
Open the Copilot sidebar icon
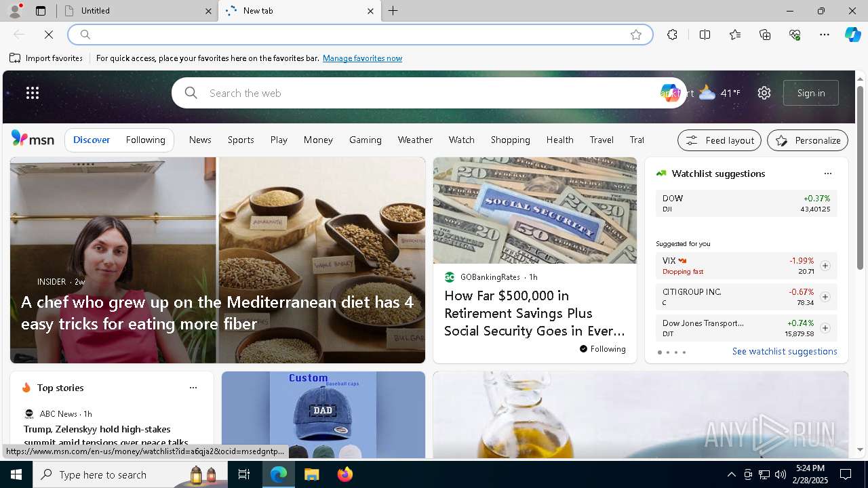(852, 35)
